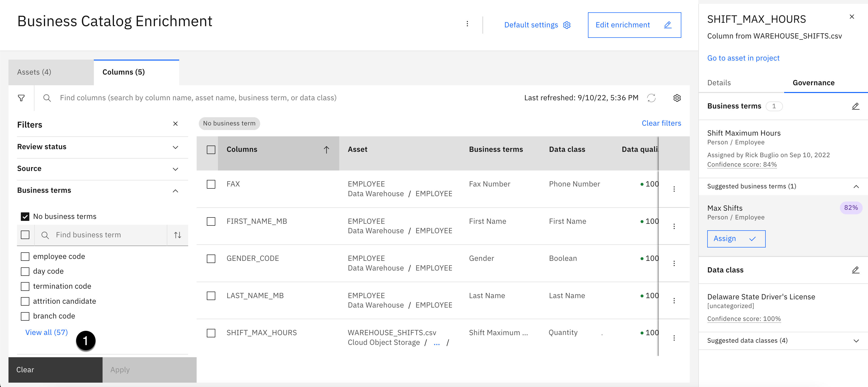Open header overflow menu beside Default settings

467,24
